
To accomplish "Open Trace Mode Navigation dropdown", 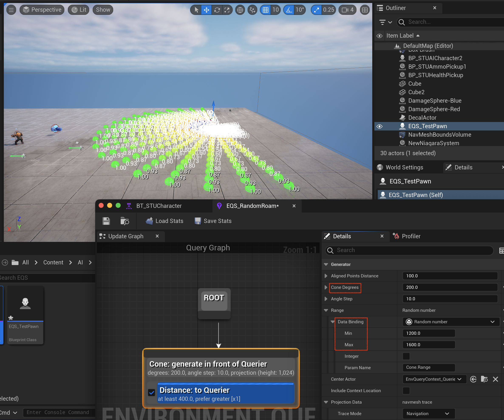I will tap(429, 414).
